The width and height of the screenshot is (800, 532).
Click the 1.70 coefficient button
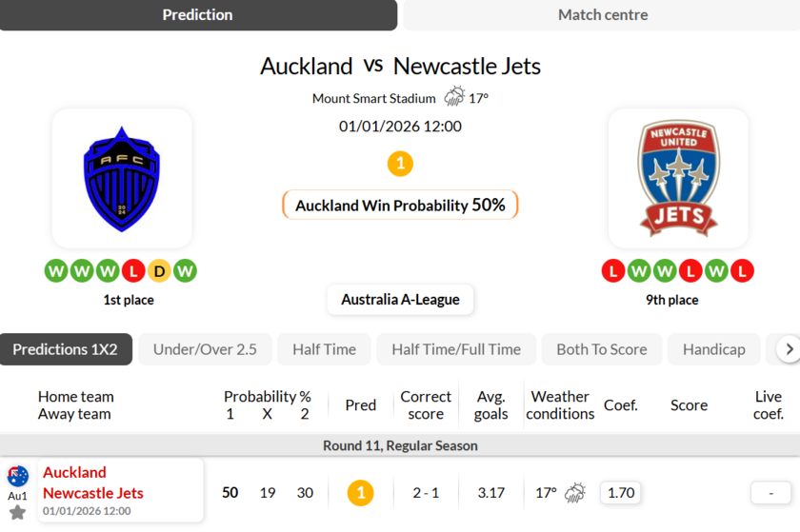tap(621, 493)
